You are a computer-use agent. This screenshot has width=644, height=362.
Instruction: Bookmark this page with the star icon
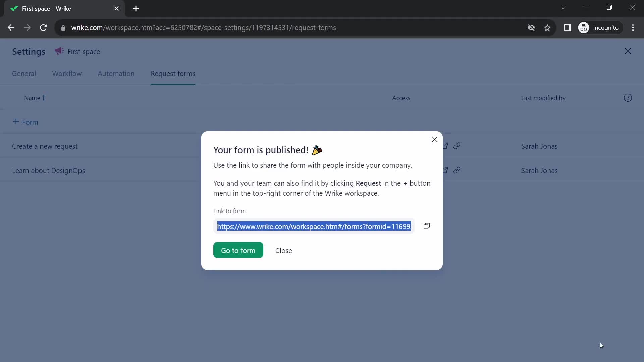click(x=547, y=28)
